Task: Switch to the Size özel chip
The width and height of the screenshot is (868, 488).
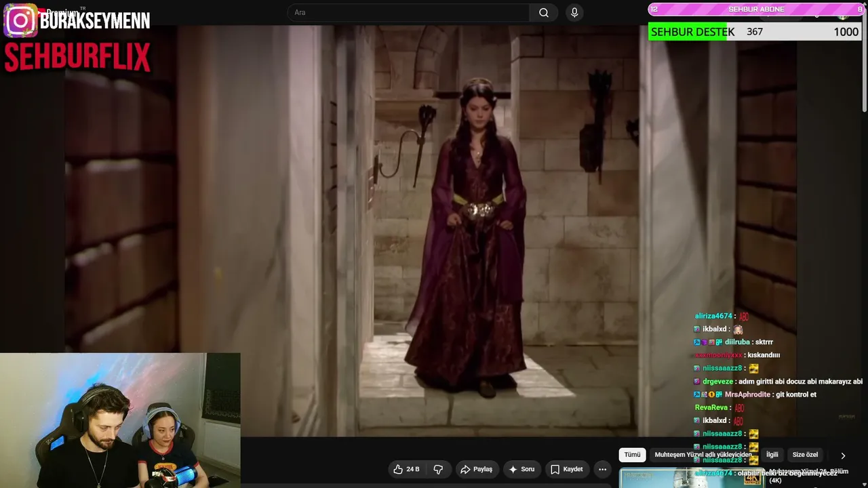Action: [805, 455]
